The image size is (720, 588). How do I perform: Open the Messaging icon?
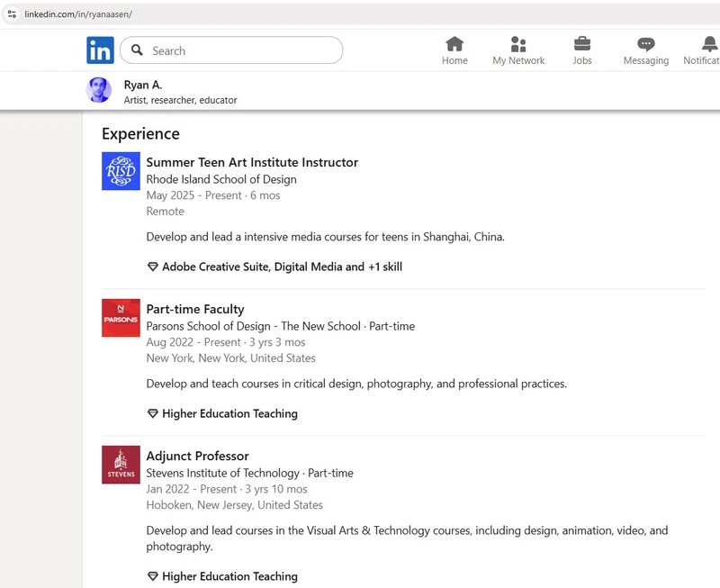coord(646,44)
